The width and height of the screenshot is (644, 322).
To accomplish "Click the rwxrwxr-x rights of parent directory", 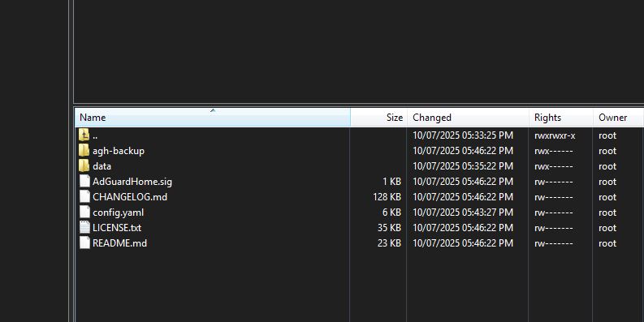I will [x=555, y=135].
